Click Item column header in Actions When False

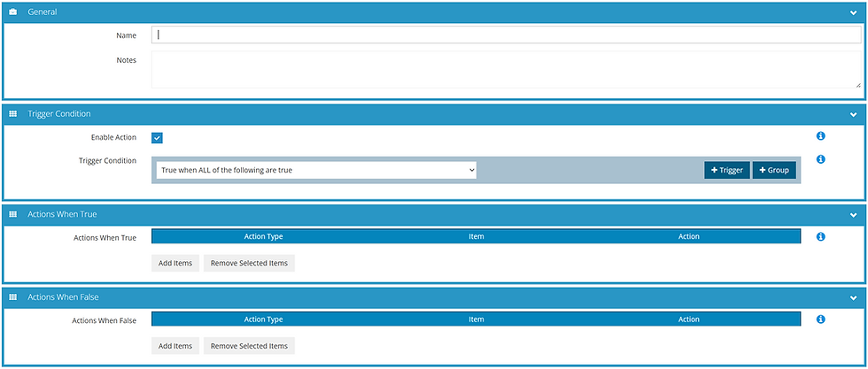pos(477,319)
